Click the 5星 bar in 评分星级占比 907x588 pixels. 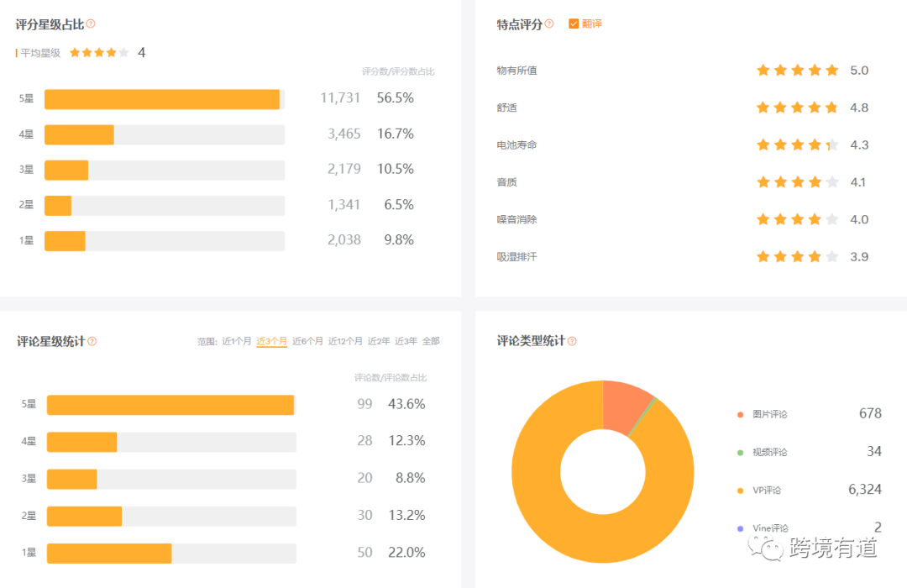coord(161,99)
